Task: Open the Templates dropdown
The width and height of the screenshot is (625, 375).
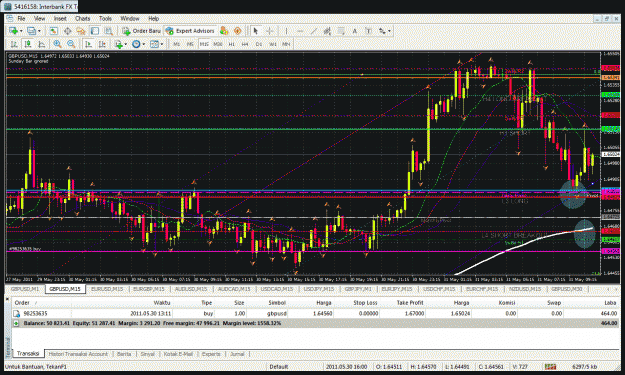Action: [x=157, y=44]
